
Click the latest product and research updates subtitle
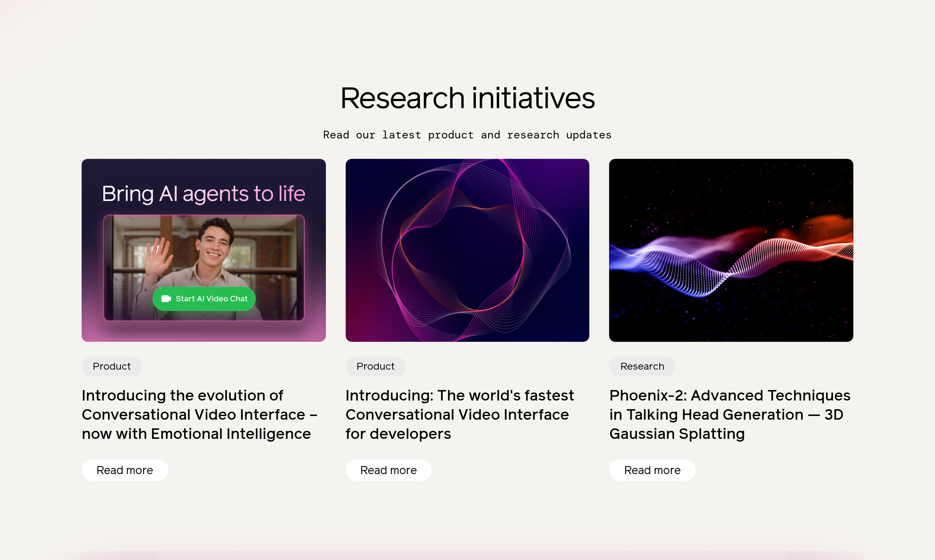(467, 135)
